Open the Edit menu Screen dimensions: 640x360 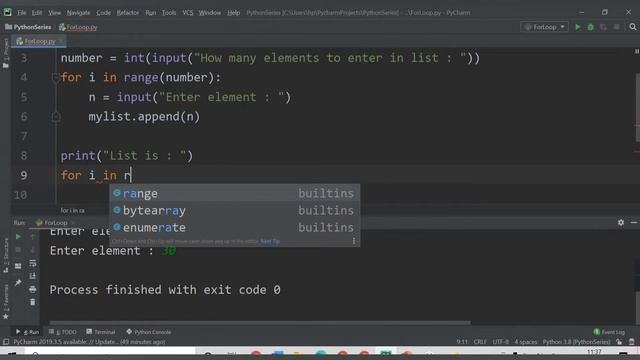37,13
